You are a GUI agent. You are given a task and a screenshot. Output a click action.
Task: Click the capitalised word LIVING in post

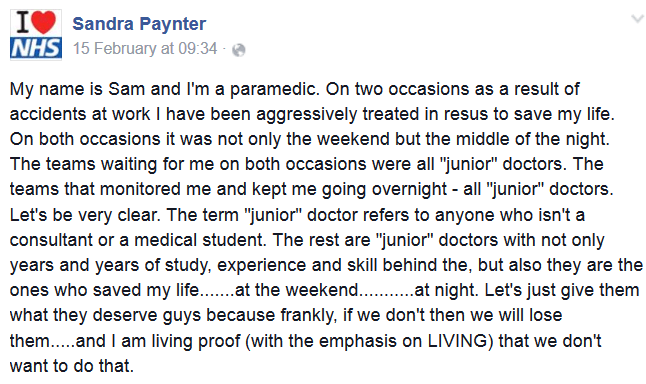457,341
